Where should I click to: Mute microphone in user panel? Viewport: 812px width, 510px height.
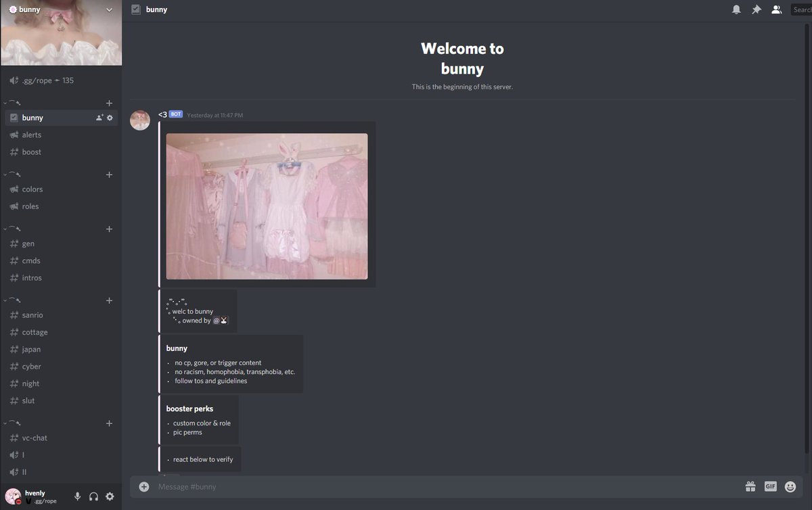point(77,496)
